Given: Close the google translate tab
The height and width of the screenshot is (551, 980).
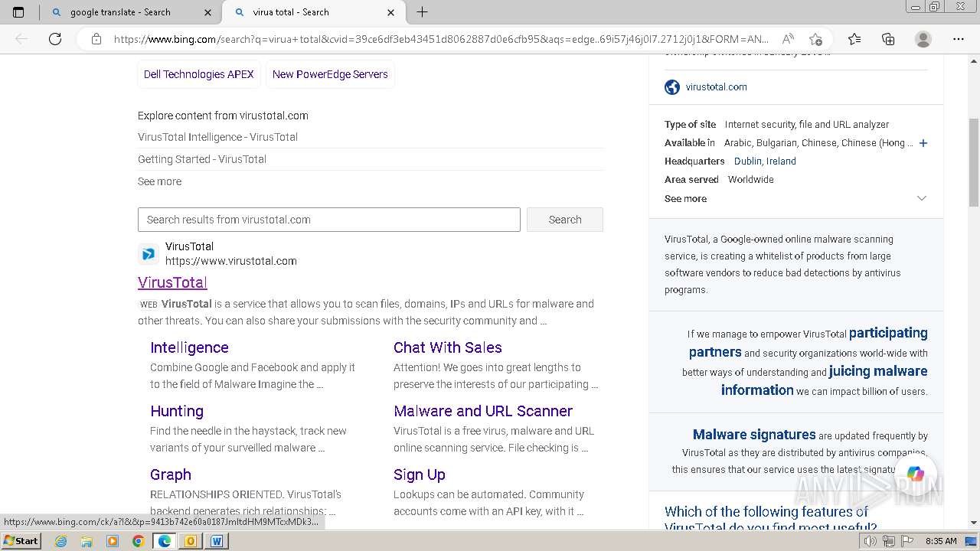Looking at the screenshot, I should coord(208,12).
